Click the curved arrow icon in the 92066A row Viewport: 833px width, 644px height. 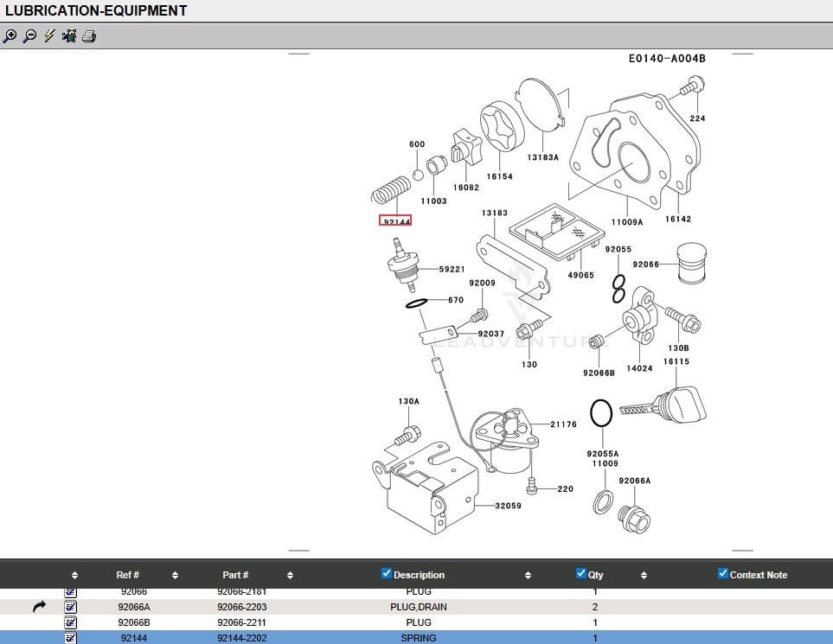(x=39, y=608)
